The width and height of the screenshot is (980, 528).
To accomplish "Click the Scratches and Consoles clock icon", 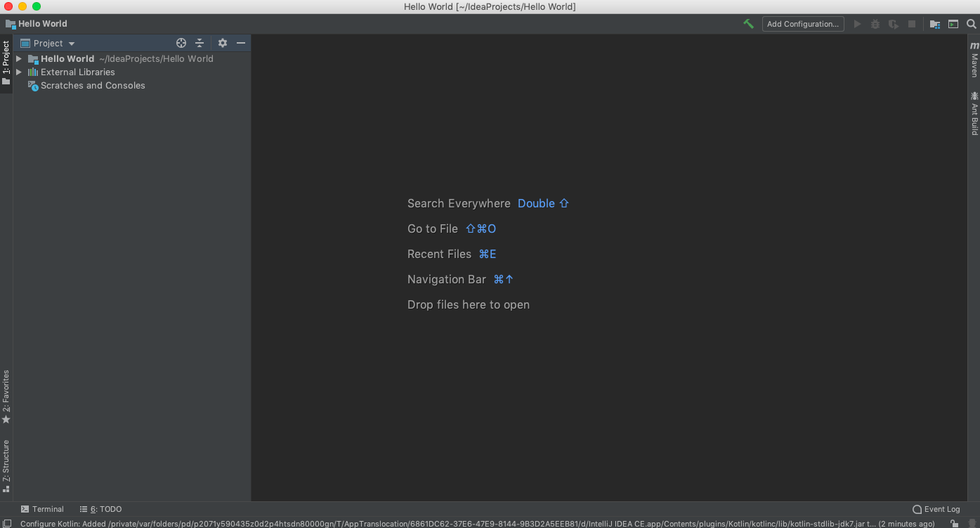I will coord(33,86).
